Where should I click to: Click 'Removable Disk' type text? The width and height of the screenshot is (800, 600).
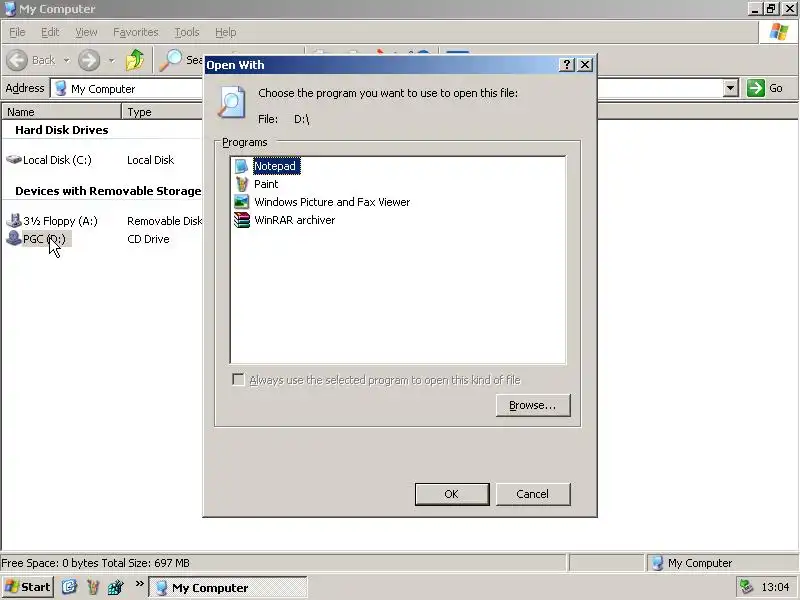coord(164,221)
